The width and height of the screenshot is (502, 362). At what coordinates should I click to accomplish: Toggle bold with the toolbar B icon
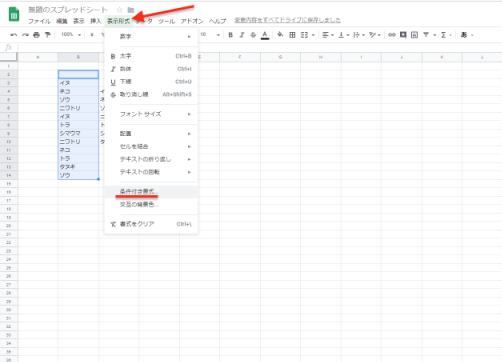(230, 35)
